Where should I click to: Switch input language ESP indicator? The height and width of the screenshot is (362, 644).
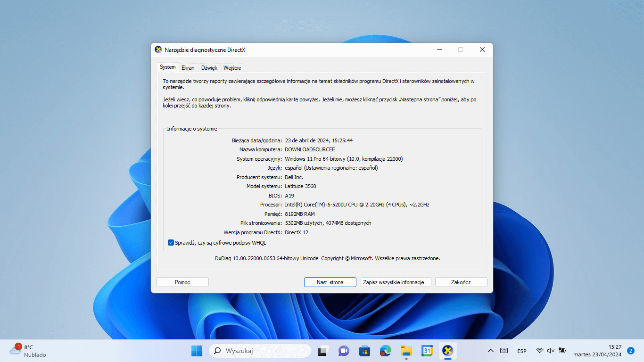[x=522, y=351]
